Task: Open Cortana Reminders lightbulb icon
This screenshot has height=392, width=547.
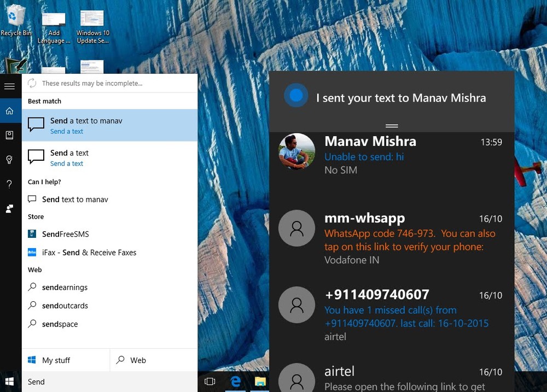Action: point(9,160)
